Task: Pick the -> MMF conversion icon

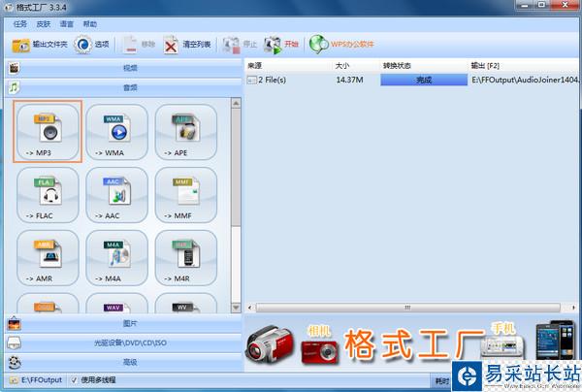Action: pyautogui.click(x=185, y=195)
